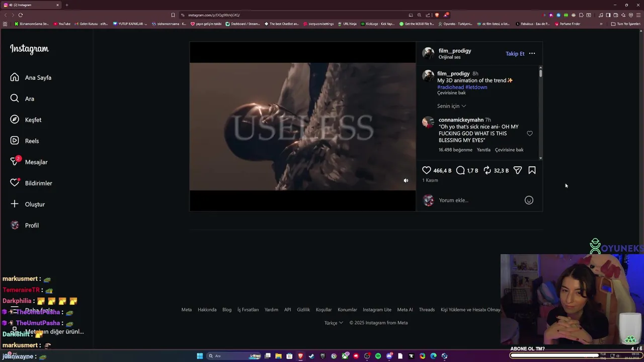Open the emoji picker

pos(529,200)
